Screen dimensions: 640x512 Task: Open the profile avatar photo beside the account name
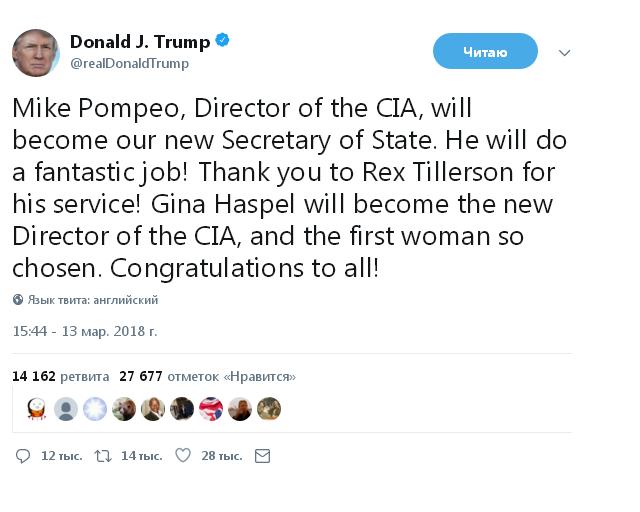click(36, 53)
